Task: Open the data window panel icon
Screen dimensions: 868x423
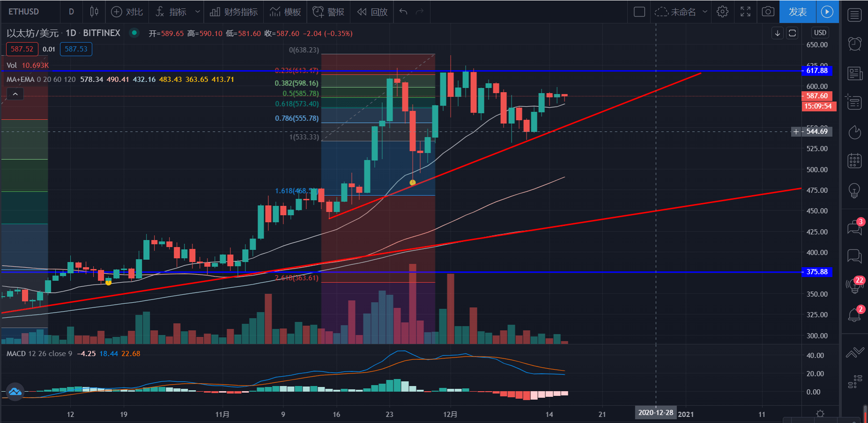Action: [x=855, y=102]
